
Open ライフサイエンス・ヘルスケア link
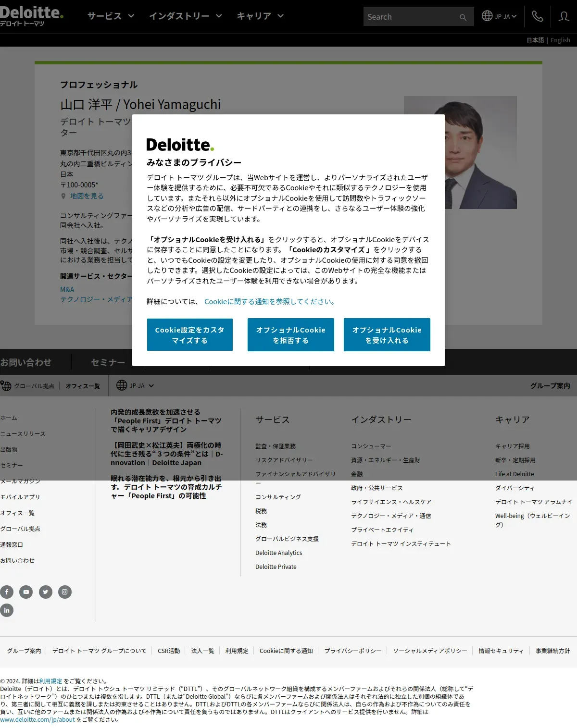point(391,502)
